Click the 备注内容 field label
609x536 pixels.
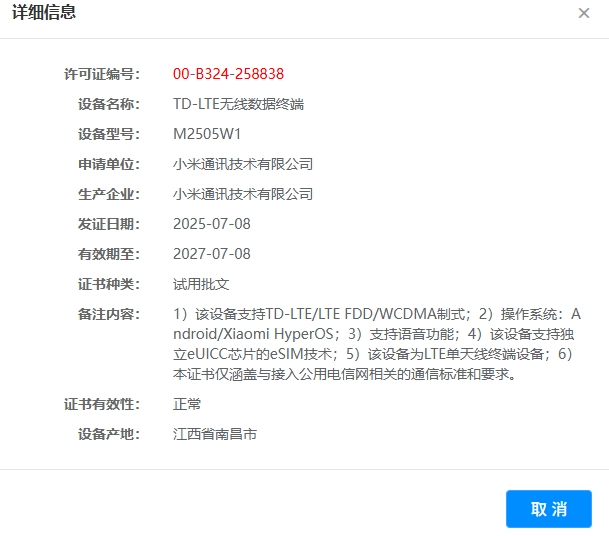tap(108, 314)
